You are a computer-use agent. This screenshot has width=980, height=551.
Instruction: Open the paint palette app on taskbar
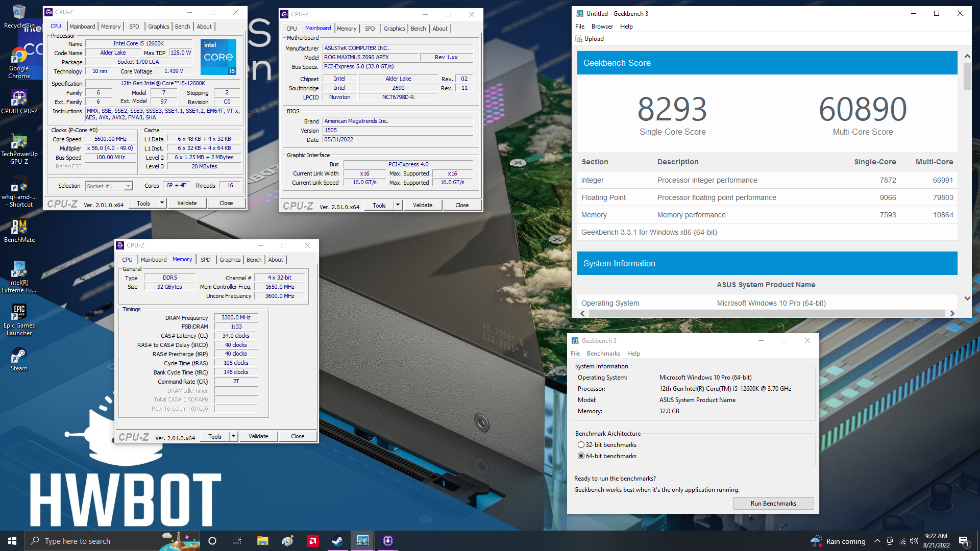pos(287,541)
